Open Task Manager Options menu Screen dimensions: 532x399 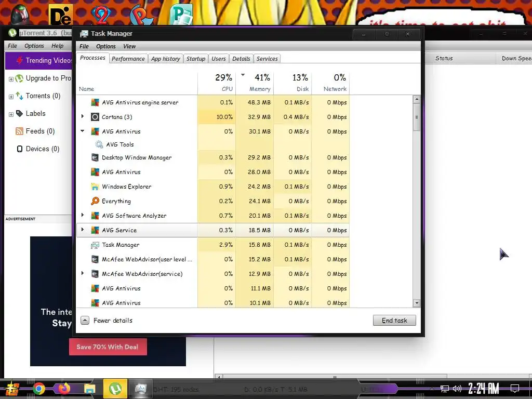click(106, 46)
